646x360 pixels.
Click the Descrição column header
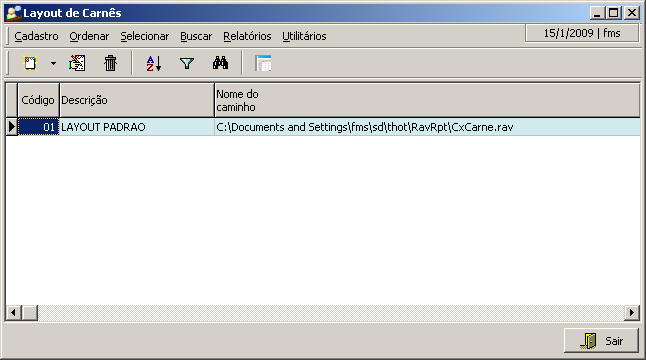(x=137, y=100)
